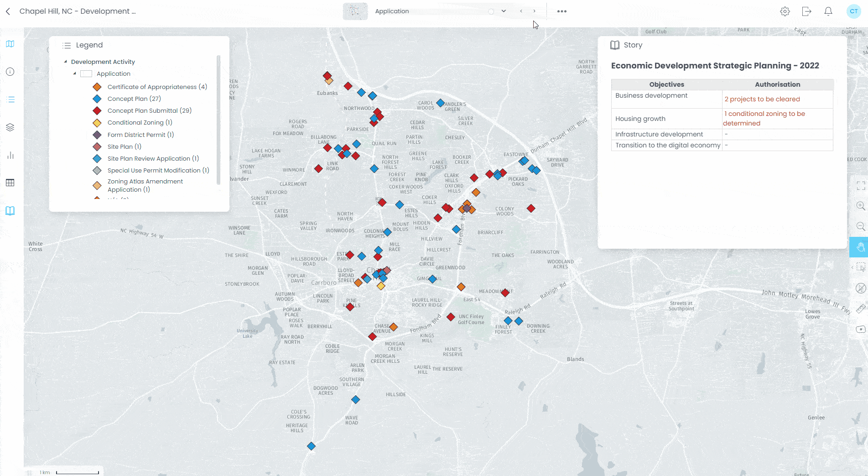Select the rectangle selection tool
Screen dimensions: 868x476
tap(861, 267)
